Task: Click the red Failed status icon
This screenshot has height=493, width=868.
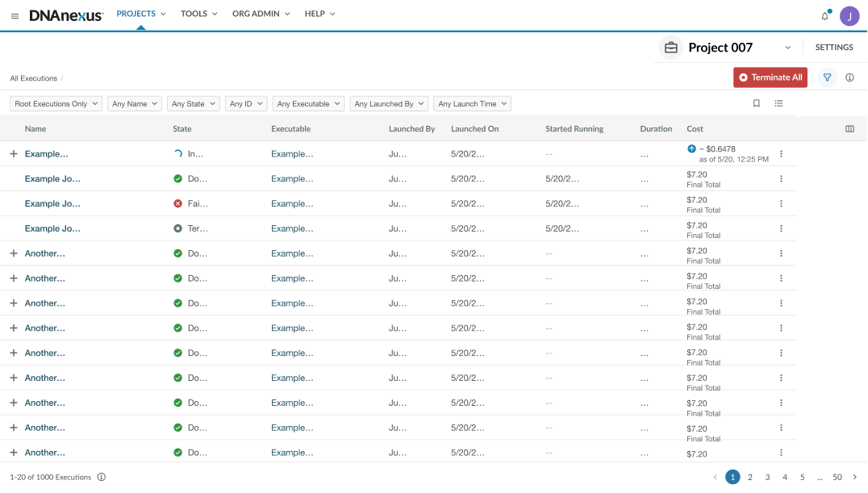Action: [x=177, y=204]
